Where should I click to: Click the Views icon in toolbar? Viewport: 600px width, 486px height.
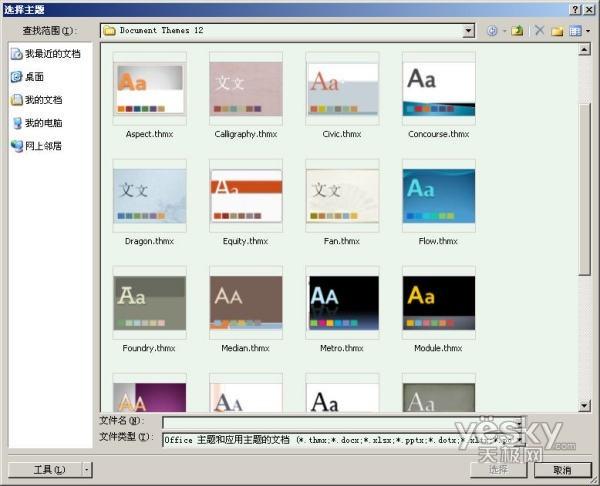pos(574,31)
